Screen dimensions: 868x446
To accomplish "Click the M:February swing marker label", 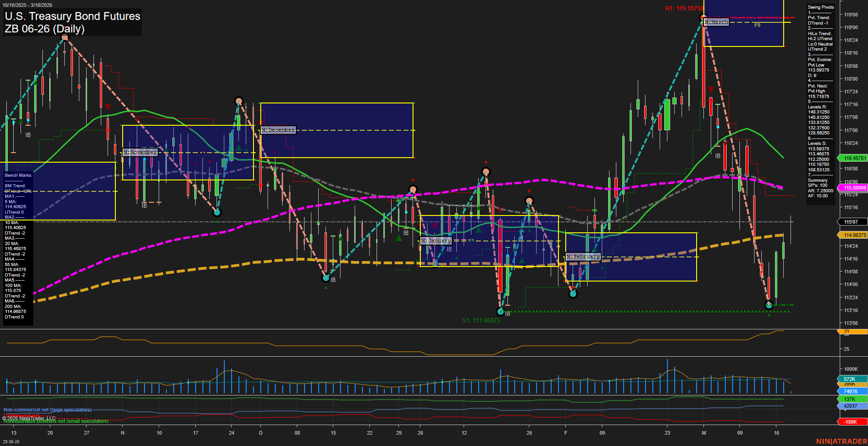I will pos(583,256).
